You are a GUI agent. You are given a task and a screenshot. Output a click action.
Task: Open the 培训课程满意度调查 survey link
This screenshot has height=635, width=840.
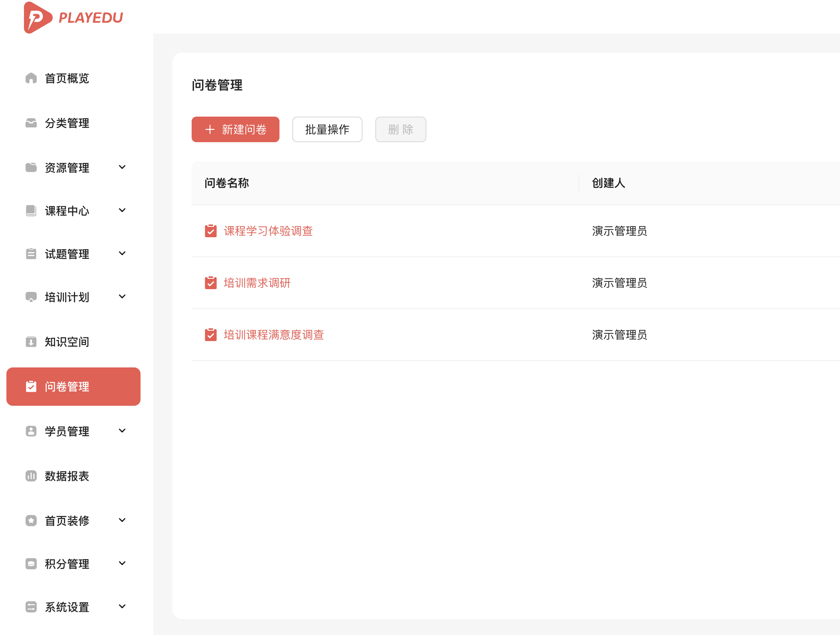274,335
